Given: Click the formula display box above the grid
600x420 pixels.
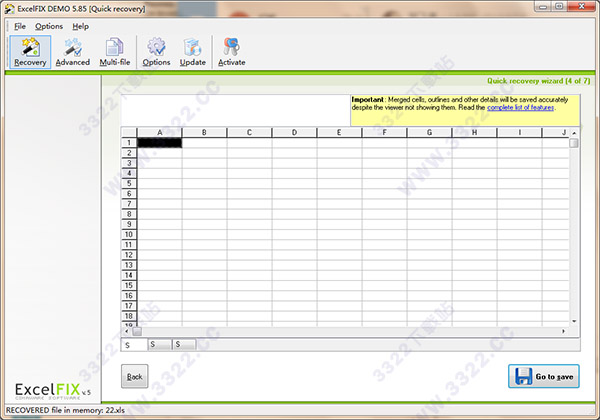Looking at the screenshot, I should [x=235, y=110].
